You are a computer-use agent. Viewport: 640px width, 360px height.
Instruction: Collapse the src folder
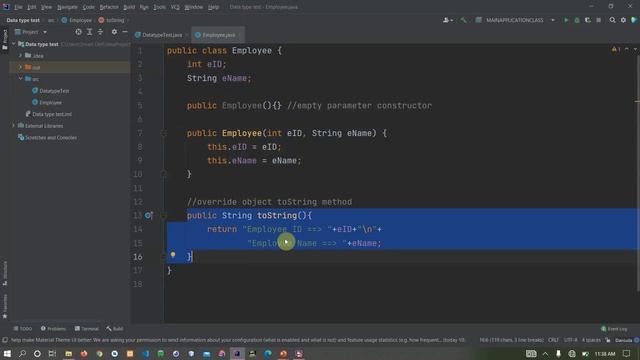(x=20, y=79)
